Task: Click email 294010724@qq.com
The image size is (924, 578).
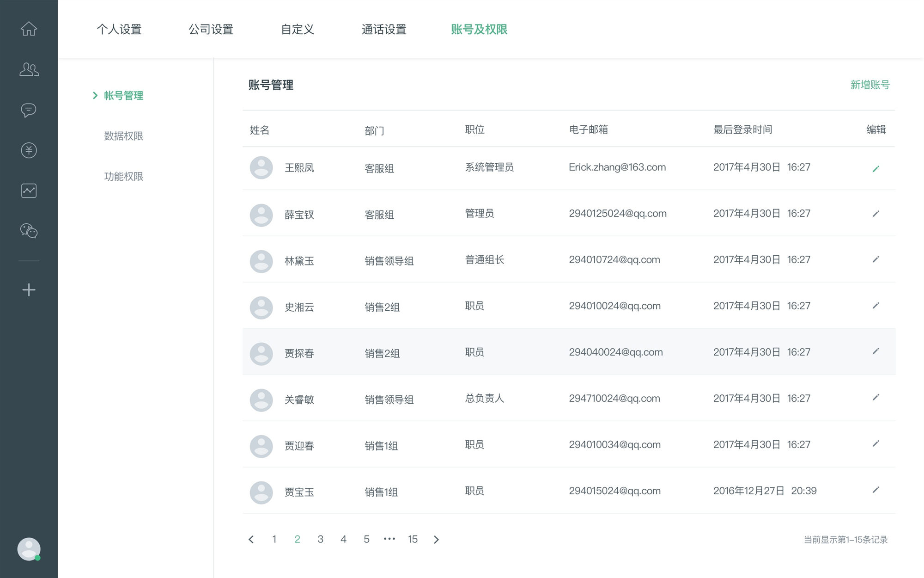Action: [614, 260]
